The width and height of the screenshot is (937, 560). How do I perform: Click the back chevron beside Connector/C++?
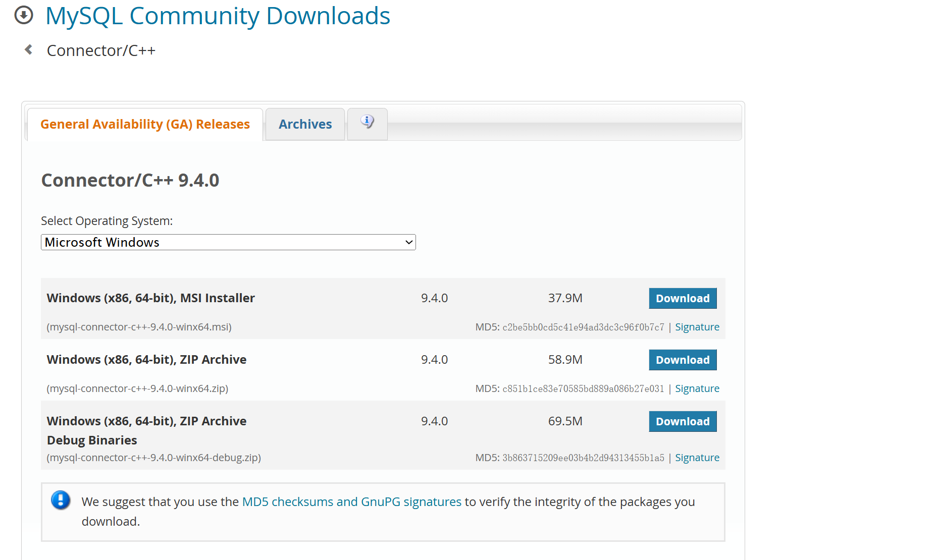[29, 49]
